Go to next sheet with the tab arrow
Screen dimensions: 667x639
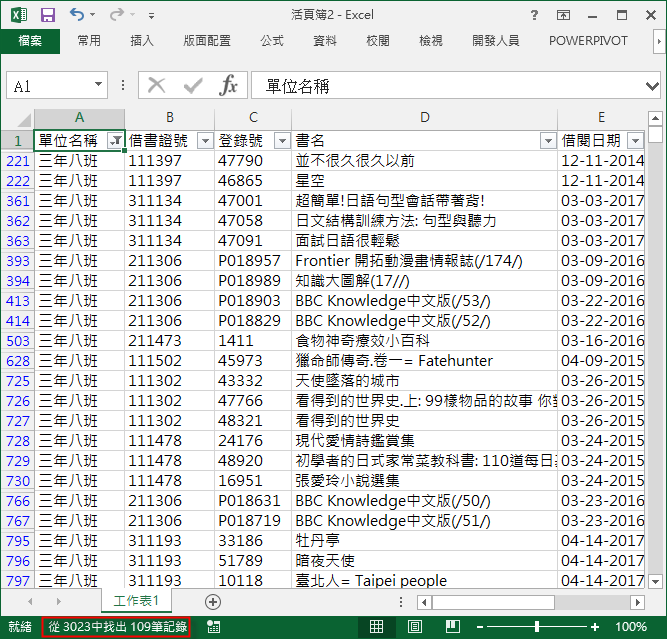(x=59, y=602)
